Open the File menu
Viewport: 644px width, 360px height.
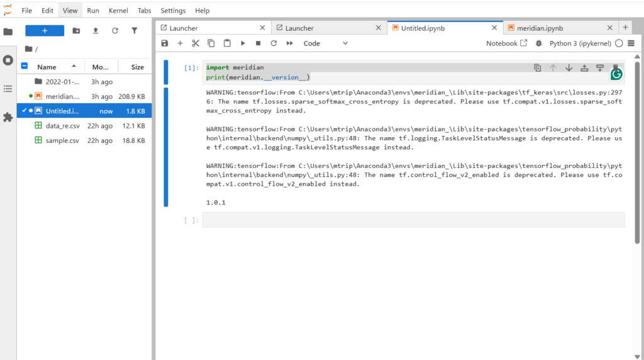coord(26,10)
